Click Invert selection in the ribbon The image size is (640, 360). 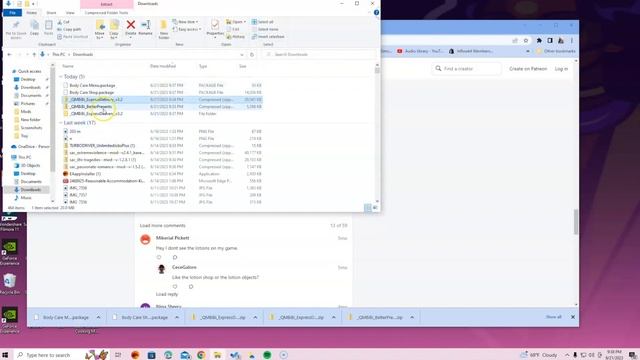(268, 37)
